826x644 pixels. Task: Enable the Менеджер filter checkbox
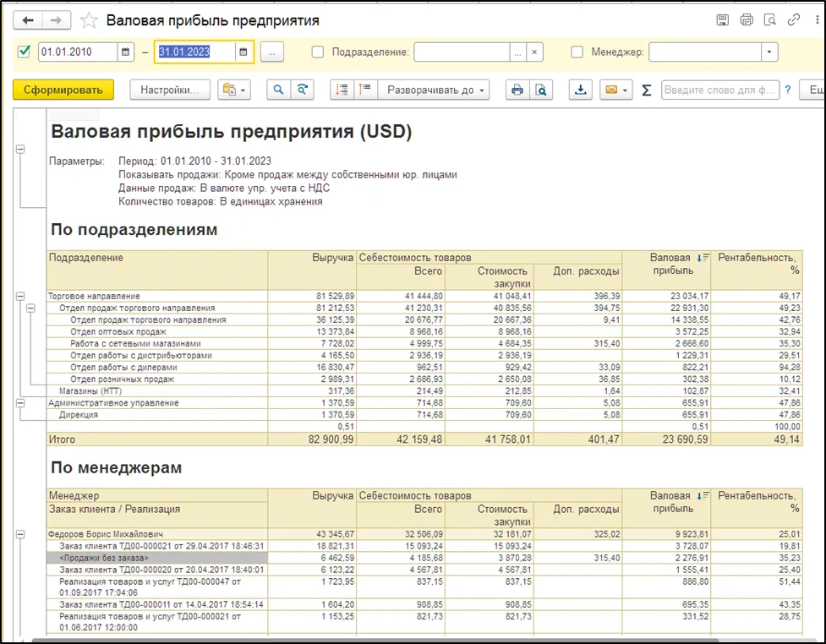pyautogui.click(x=577, y=52)
